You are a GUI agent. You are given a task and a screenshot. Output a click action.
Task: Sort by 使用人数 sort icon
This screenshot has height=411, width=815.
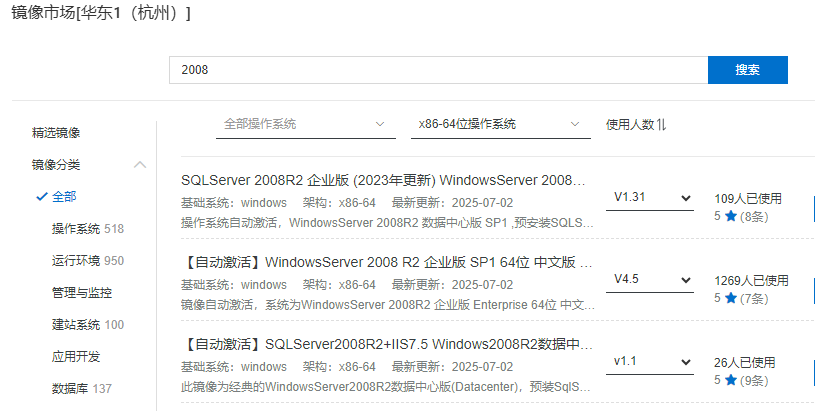661,125
